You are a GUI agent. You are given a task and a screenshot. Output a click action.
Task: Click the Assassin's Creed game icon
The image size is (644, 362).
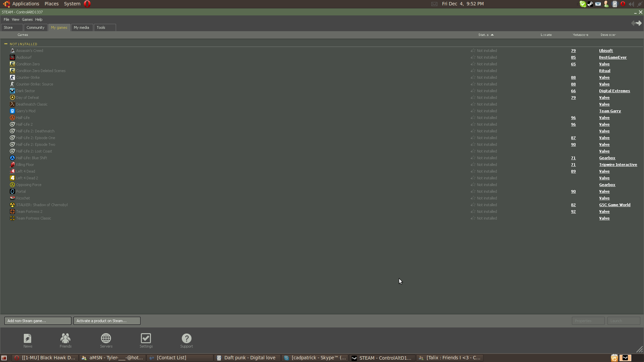coord(12,51)
